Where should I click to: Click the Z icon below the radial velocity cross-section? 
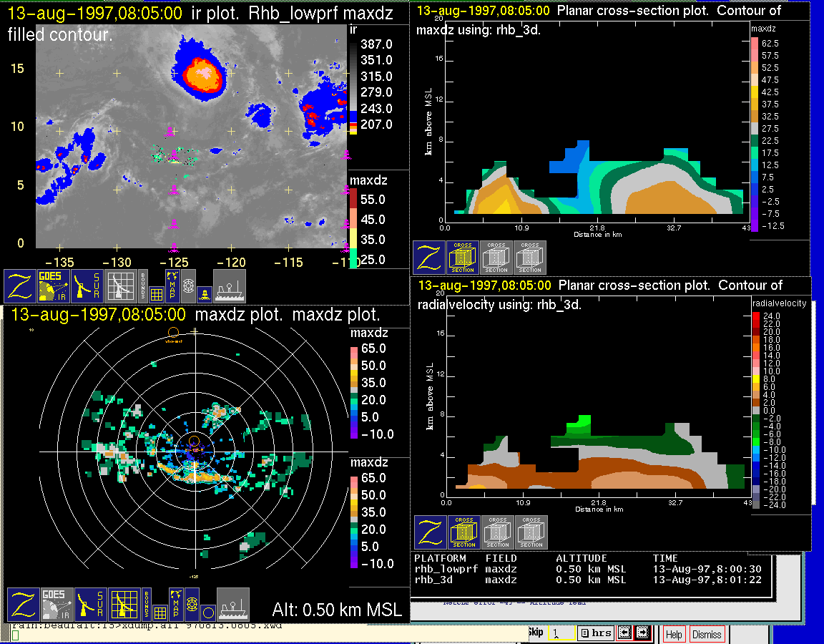coord(431,532)
